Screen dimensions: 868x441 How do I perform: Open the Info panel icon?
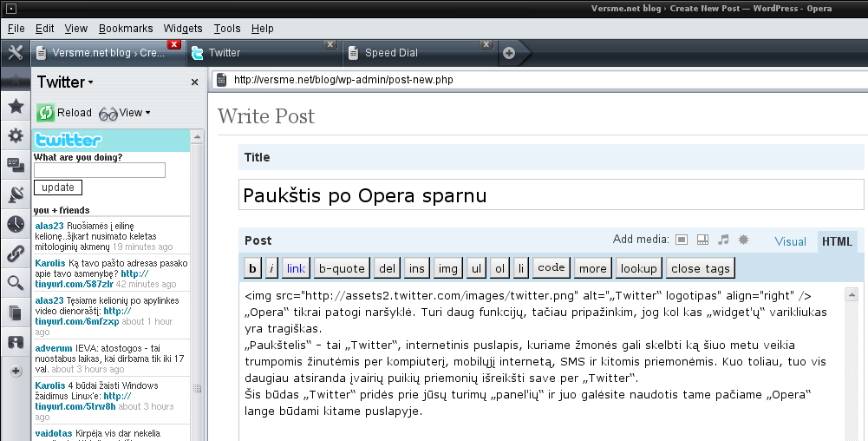click(16, 342)
